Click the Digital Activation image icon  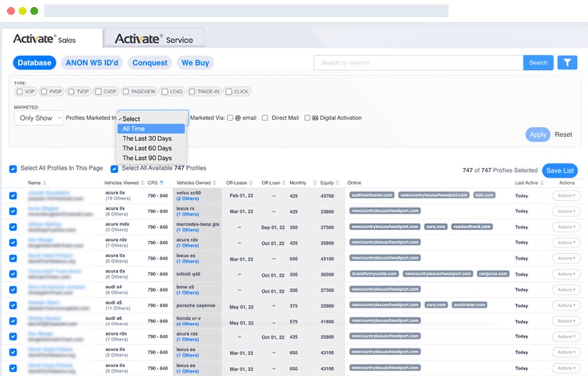(315, 118)
